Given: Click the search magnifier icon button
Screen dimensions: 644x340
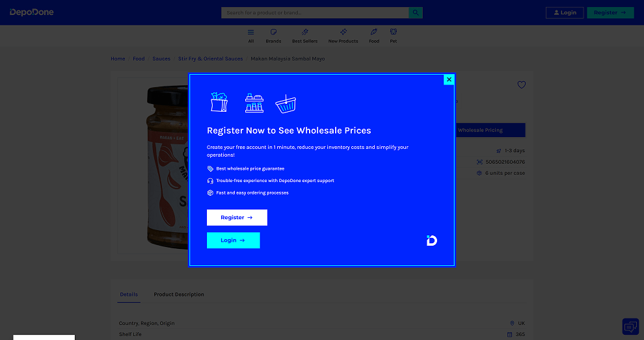Looking at the screenshot, I should coord(416,12).
